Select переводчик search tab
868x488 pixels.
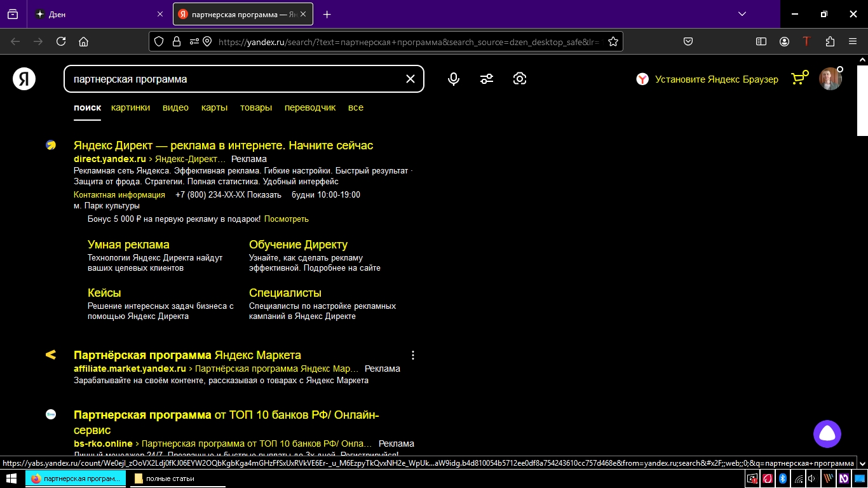(310, 107)
